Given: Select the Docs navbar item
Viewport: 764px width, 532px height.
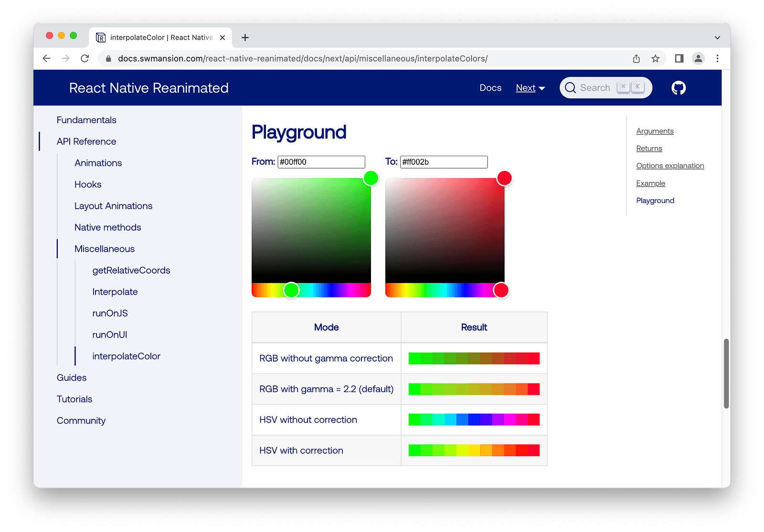Looking at the screenshot, I should coord(490,88).
